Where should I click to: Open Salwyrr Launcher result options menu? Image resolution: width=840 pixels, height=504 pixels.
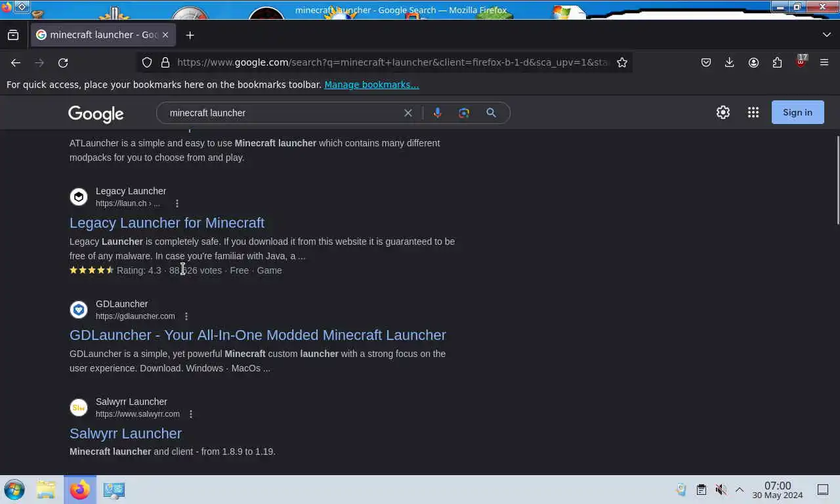pos(191,414)
